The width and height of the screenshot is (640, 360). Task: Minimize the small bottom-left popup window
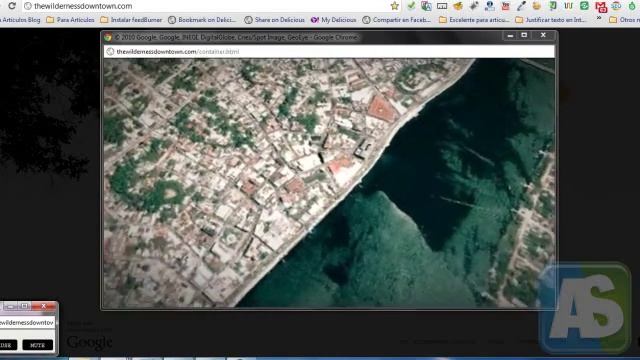pos(10,306)
